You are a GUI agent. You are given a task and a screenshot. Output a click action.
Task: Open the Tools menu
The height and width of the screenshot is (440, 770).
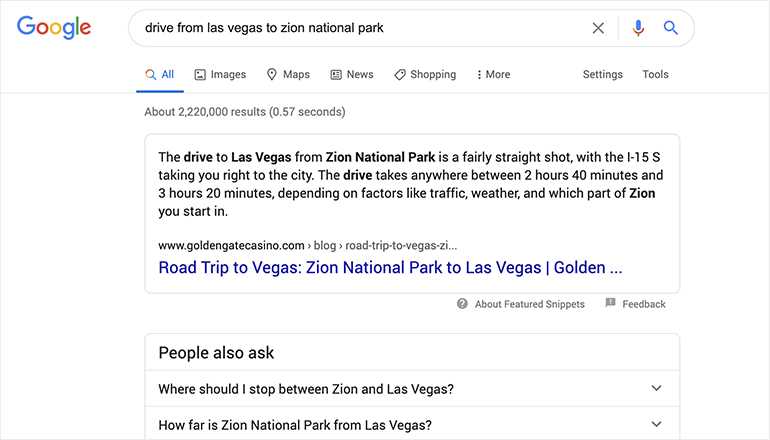[x=656, y=75]
